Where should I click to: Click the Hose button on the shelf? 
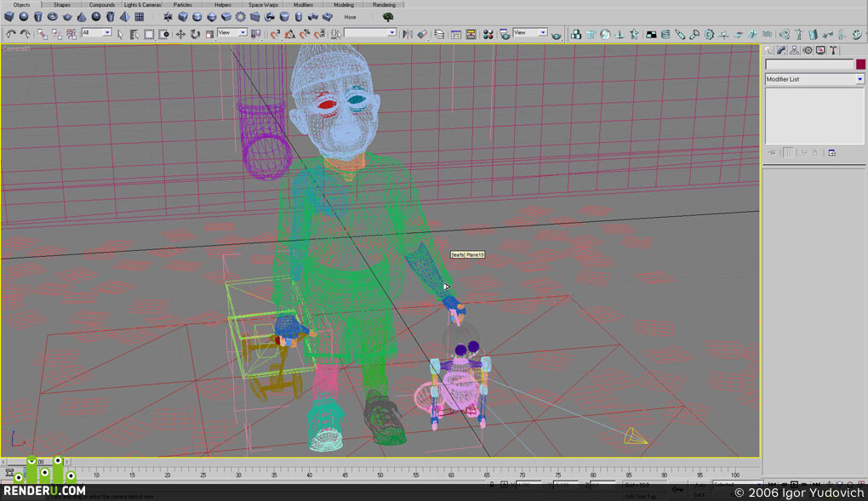(x=350, y=17)
